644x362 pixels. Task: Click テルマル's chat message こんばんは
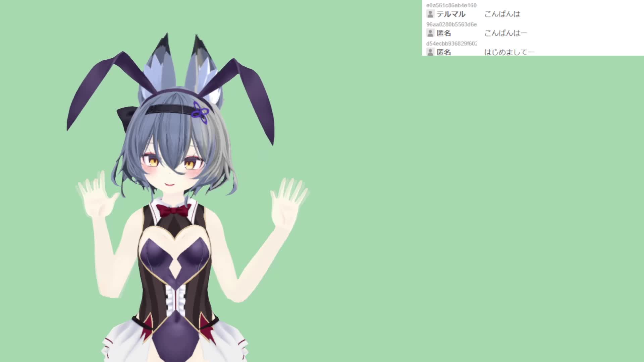(x=502, y=14)
